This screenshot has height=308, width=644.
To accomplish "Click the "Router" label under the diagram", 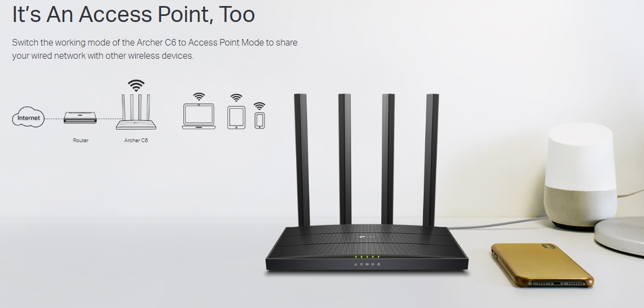I will coord(80,140).
